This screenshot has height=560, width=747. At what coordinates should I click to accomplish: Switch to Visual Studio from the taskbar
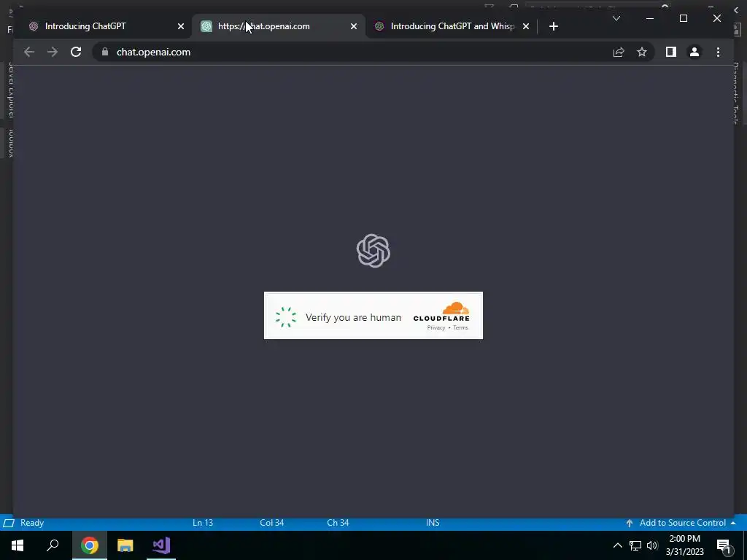click(161, 545)
